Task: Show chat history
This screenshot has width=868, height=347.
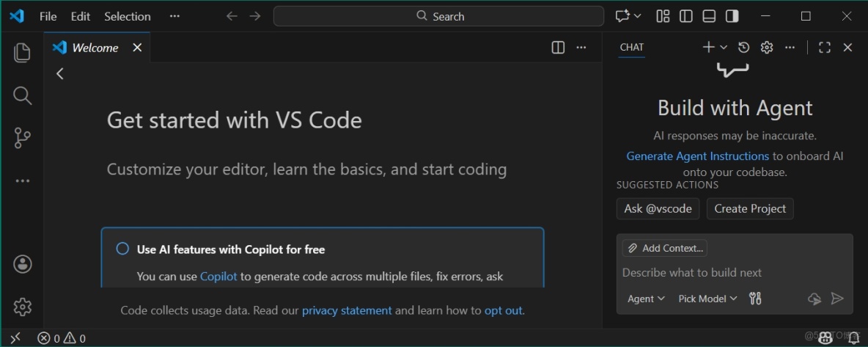Action: pyautogui.click(x=743, y=47)
